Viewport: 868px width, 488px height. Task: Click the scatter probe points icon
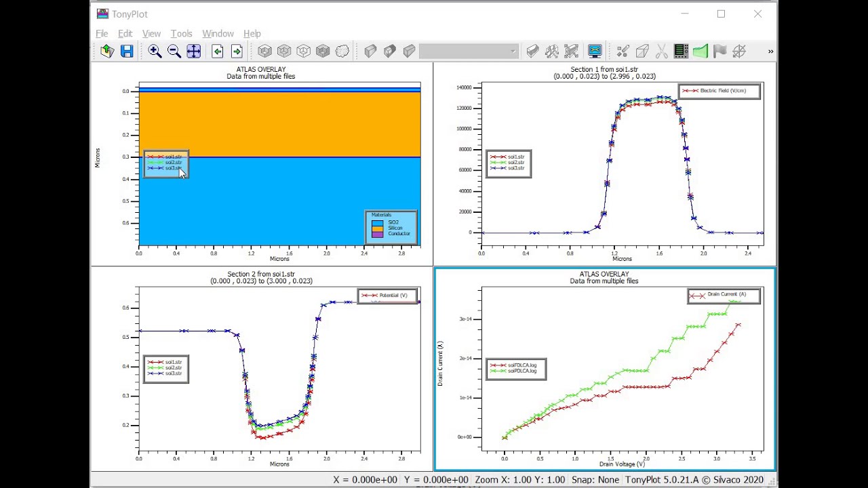pyautogui.click(x=623, y=51)
